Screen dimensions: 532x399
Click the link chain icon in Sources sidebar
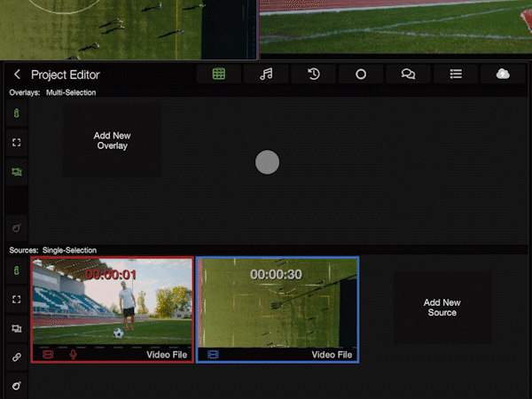click(x=16, y=357)
